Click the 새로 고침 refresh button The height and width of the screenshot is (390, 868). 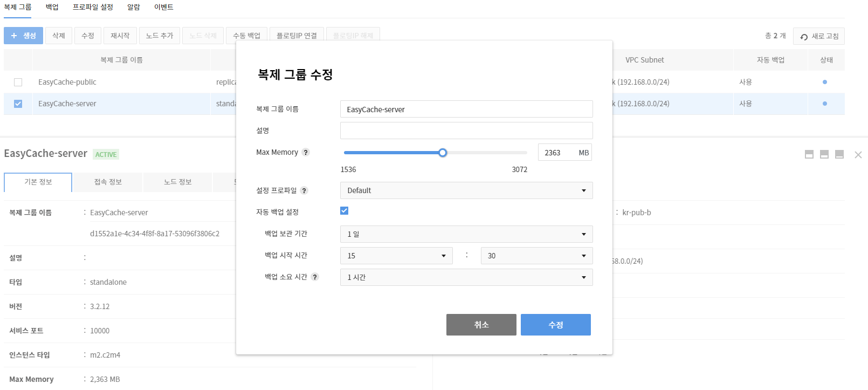(819, 36)
